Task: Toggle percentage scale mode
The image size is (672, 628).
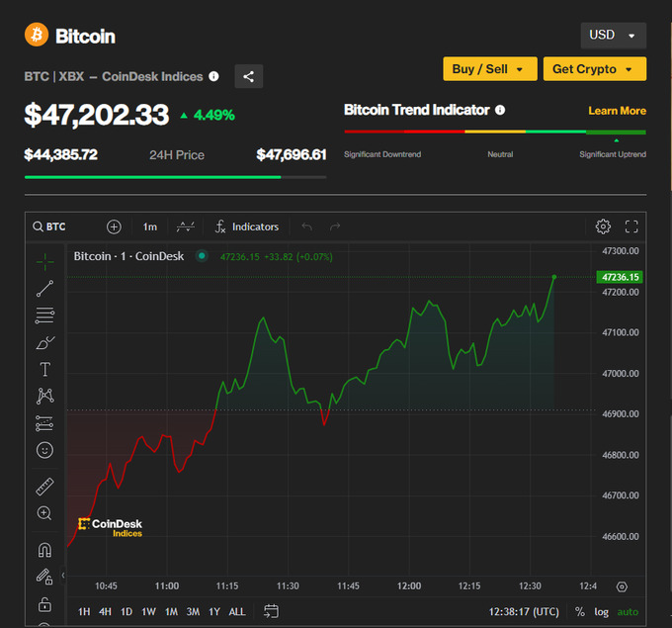Action: coord(580,612)
